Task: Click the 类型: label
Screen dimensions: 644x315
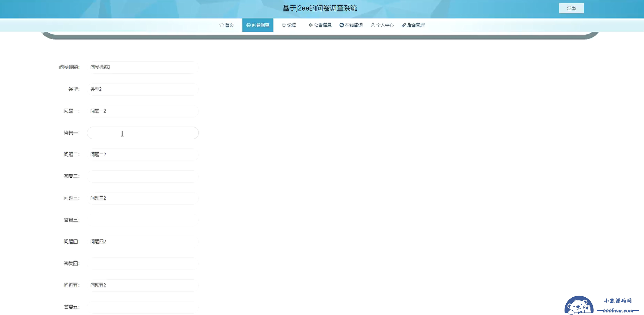Action: (74, 89)
